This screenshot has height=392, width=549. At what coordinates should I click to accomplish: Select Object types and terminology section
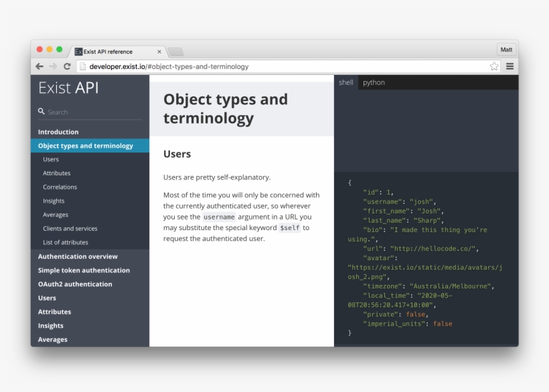point(90,145)
